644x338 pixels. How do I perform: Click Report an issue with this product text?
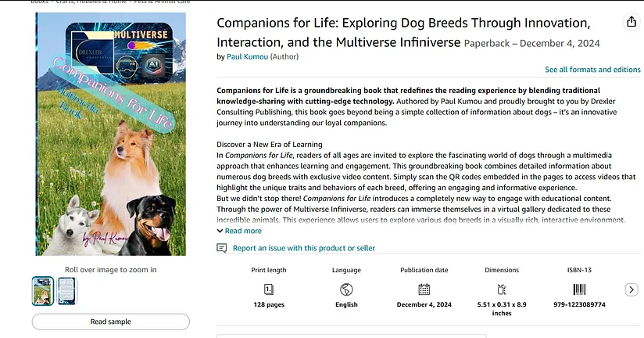point(304,248)
